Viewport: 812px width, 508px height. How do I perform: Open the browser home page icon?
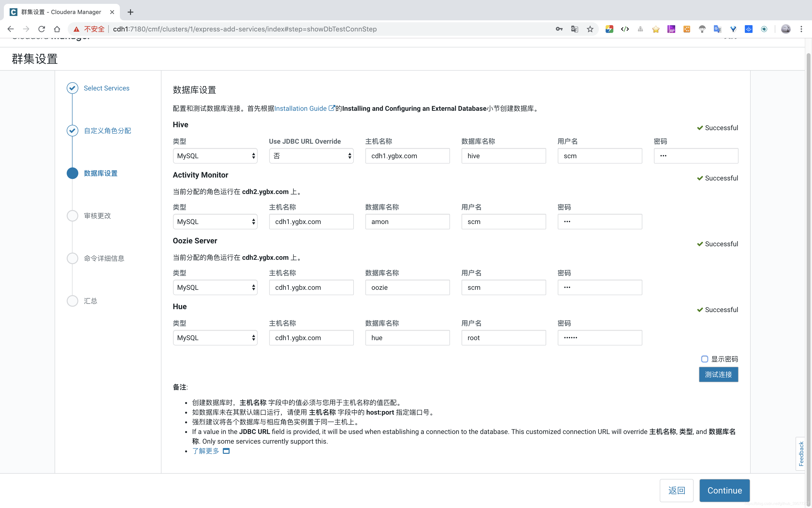57,29
